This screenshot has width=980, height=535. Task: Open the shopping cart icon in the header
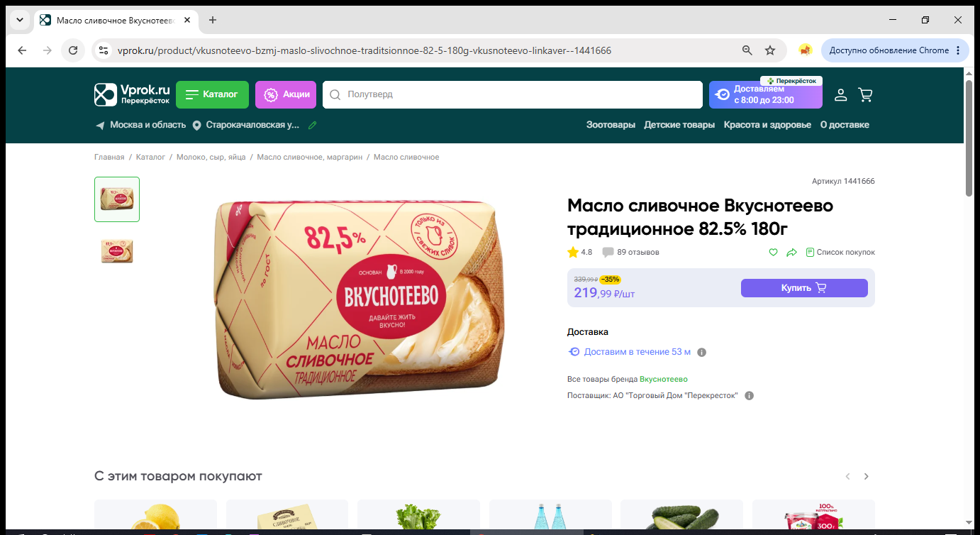coord(865,94)
